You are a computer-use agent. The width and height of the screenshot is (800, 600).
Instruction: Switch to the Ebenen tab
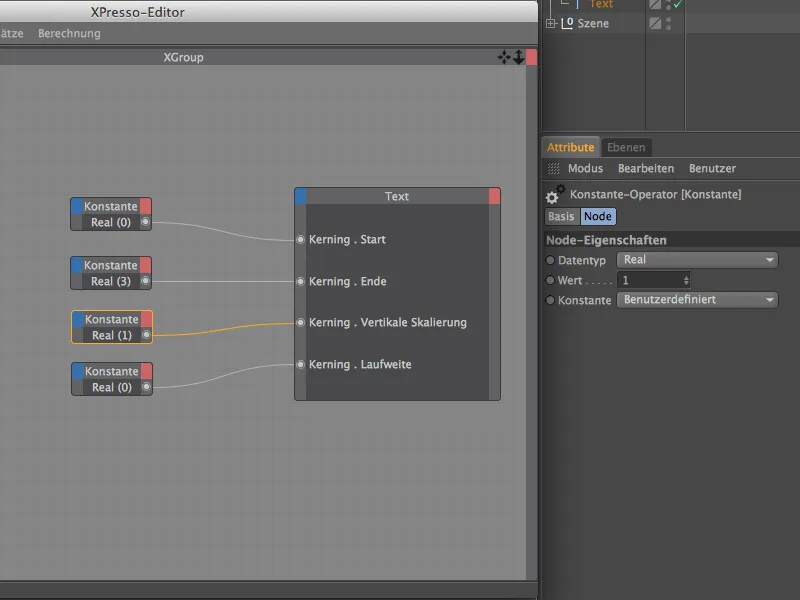click(626, 147)
